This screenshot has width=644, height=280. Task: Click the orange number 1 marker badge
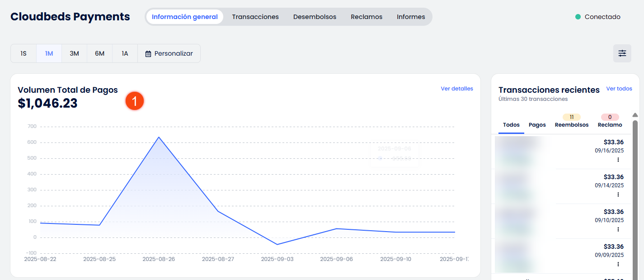tap(135, 101)
